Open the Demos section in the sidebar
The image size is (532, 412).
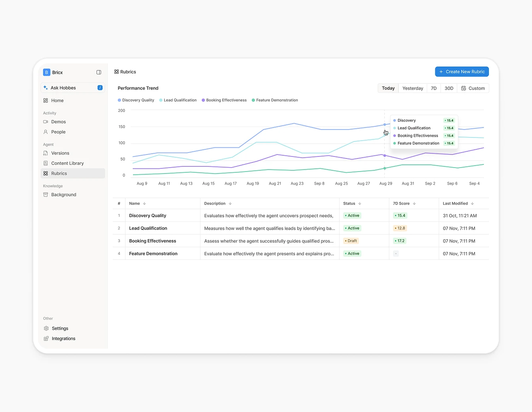click(59, 122)
